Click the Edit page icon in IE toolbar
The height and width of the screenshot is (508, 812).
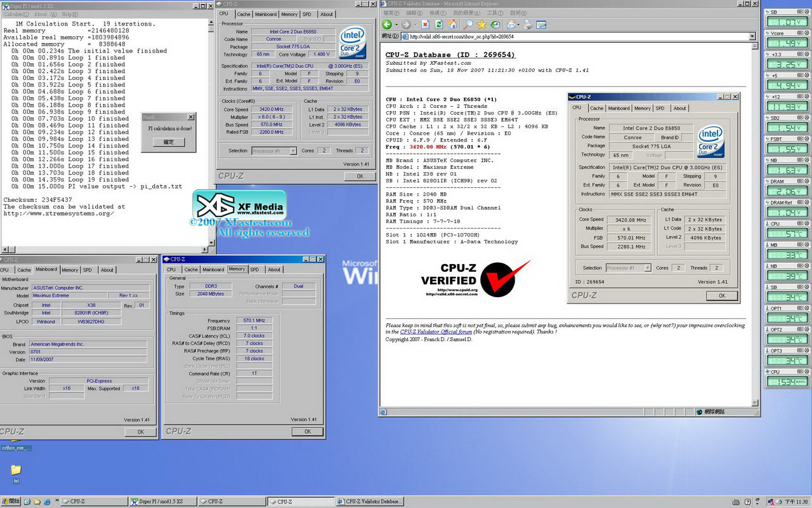point(541,25)
